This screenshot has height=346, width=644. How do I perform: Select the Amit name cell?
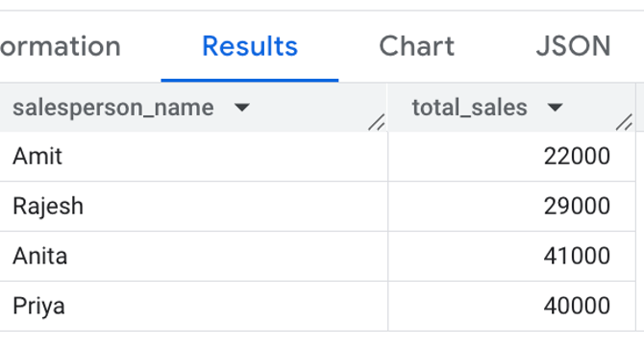(193, 157)
